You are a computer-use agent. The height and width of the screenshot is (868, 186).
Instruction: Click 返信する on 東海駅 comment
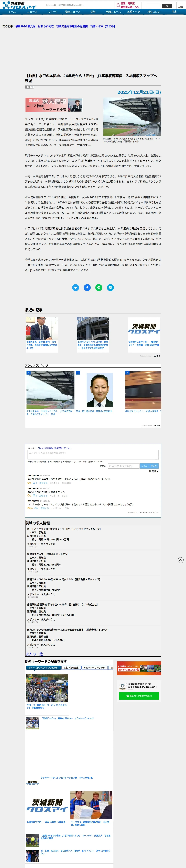point(43,483)
